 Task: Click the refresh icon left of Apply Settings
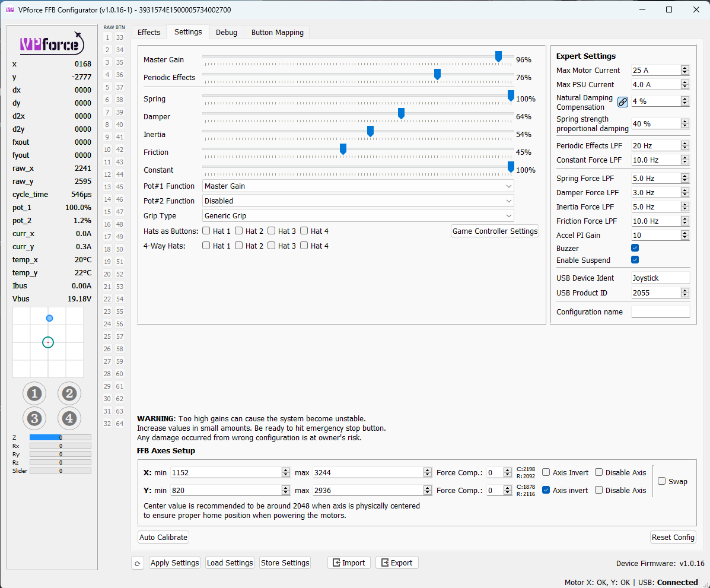point(138,563)
